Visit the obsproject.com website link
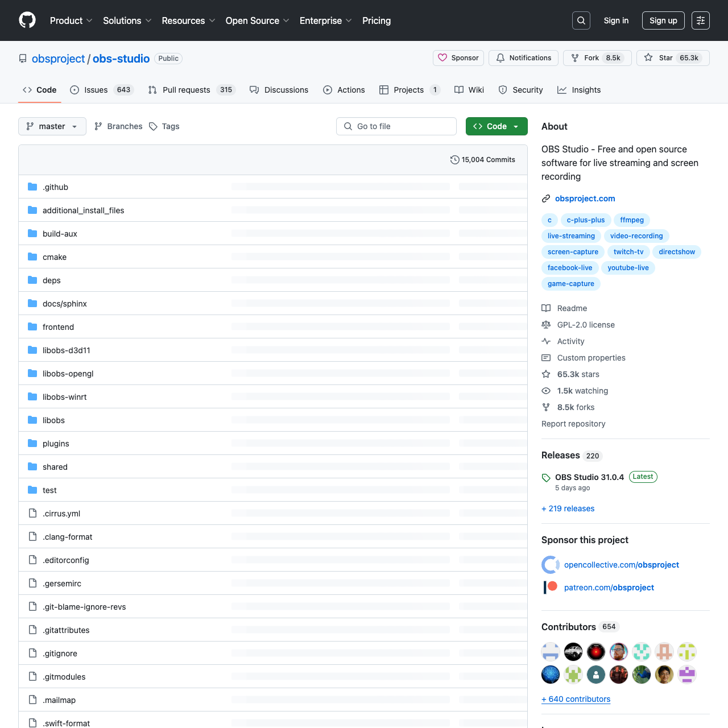The height and width of the screenshot is (728, 728). coord(585,198)
